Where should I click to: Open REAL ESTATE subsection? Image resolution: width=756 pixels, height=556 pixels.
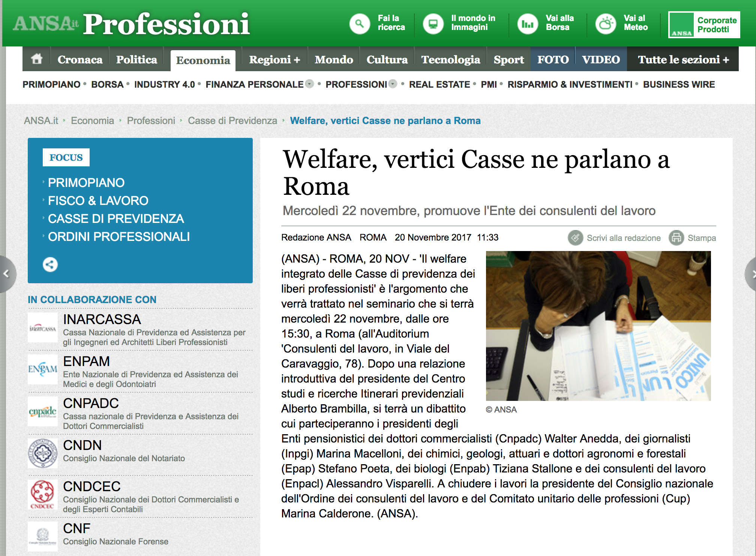point(439,84)
